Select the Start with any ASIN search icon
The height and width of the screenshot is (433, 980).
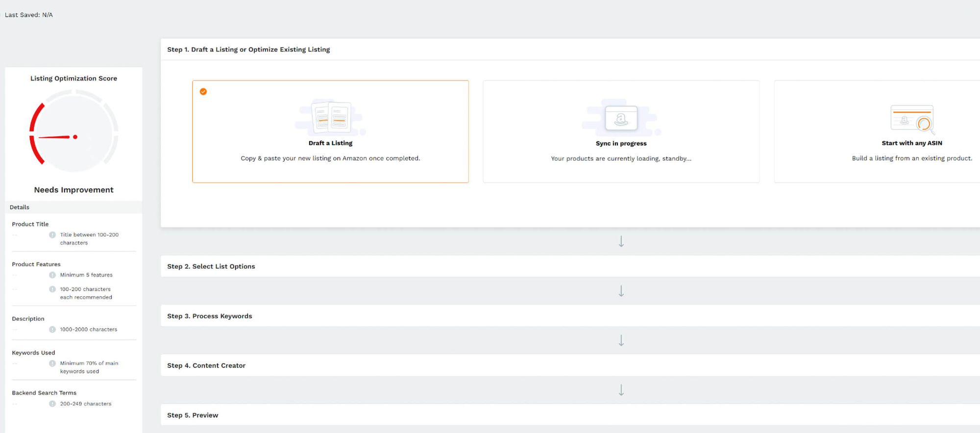pyautogui.click(x=912, y=119)
